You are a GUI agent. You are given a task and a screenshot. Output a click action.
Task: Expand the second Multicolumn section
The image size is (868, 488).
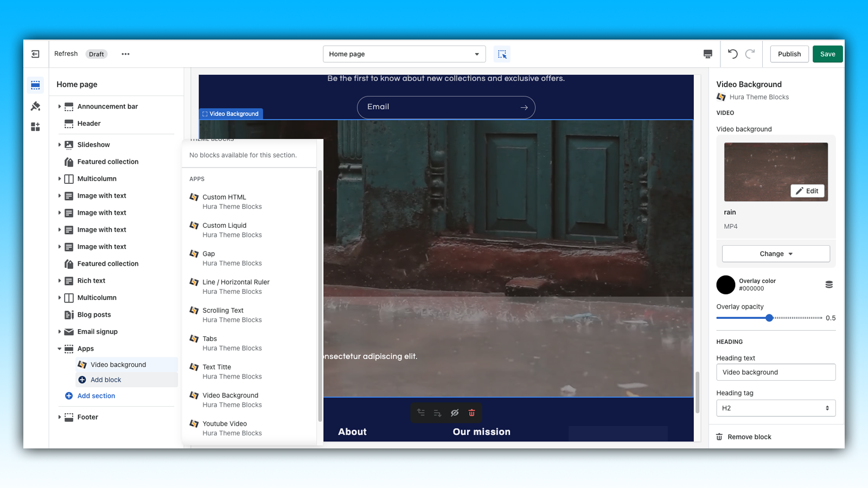coord(59,298)
